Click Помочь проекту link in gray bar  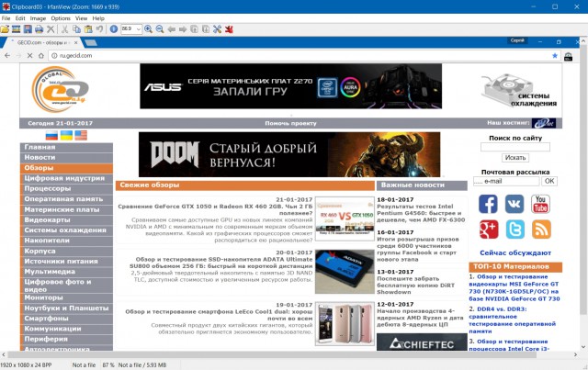tap(290, 123)
